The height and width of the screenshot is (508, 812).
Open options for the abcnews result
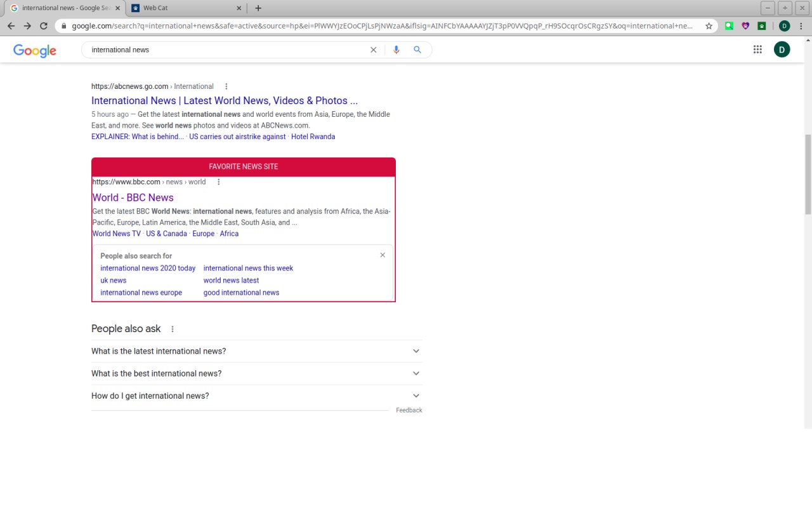[x=226, y=86]
